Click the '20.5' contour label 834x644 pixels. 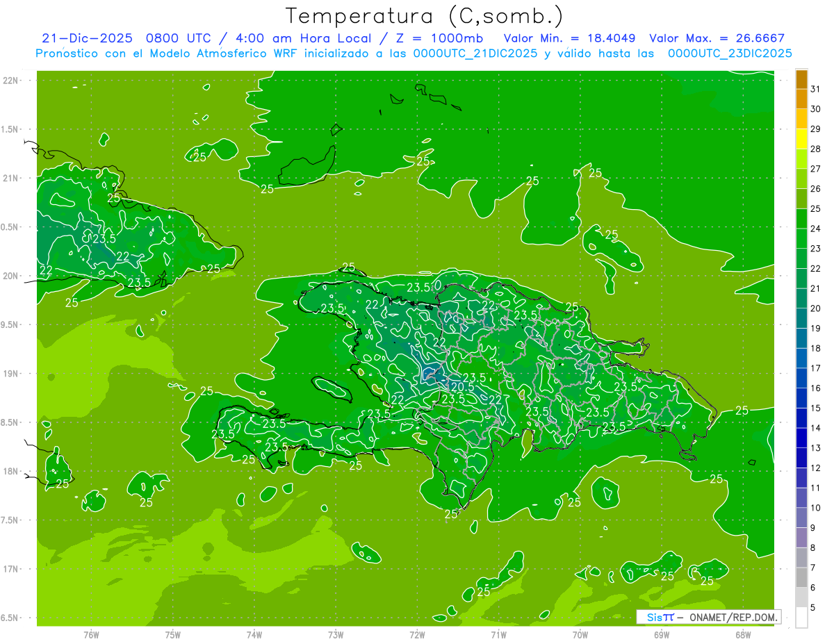click(462, 387)
